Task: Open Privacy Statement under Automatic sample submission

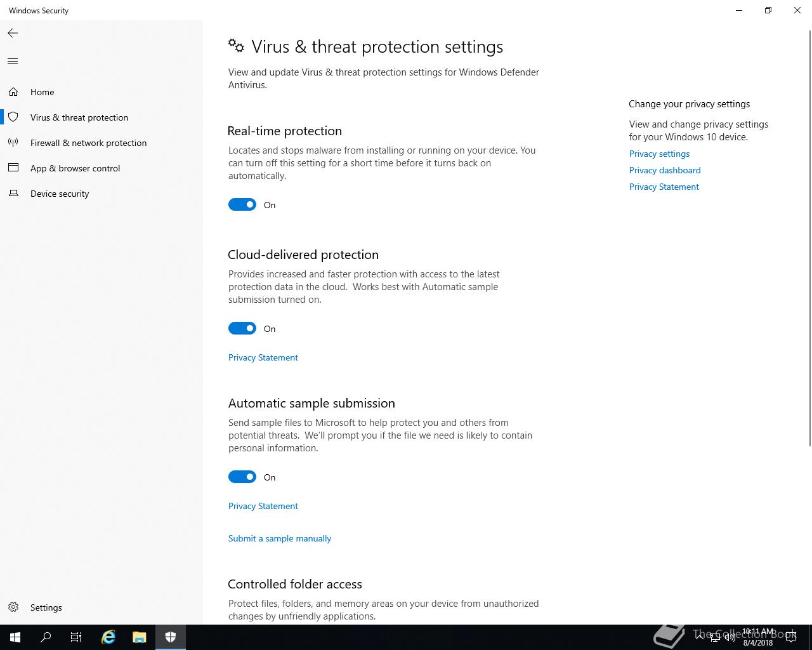Action: (263, 506)
